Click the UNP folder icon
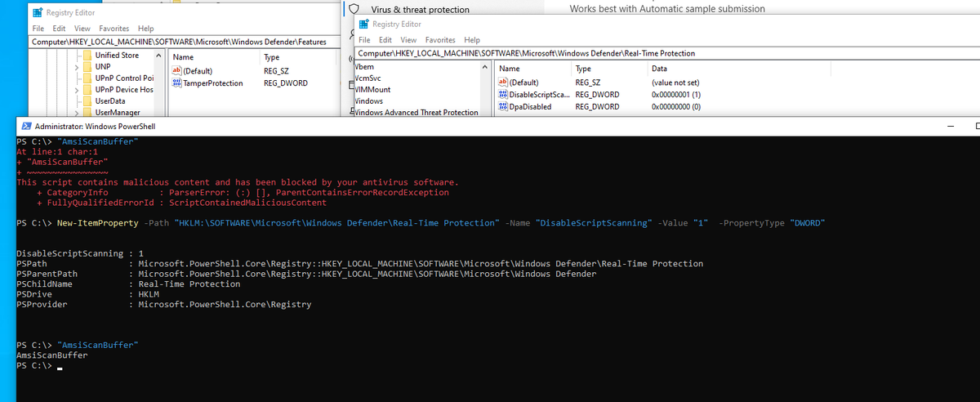This screenshot has width=980, height=402. [87, 66]
